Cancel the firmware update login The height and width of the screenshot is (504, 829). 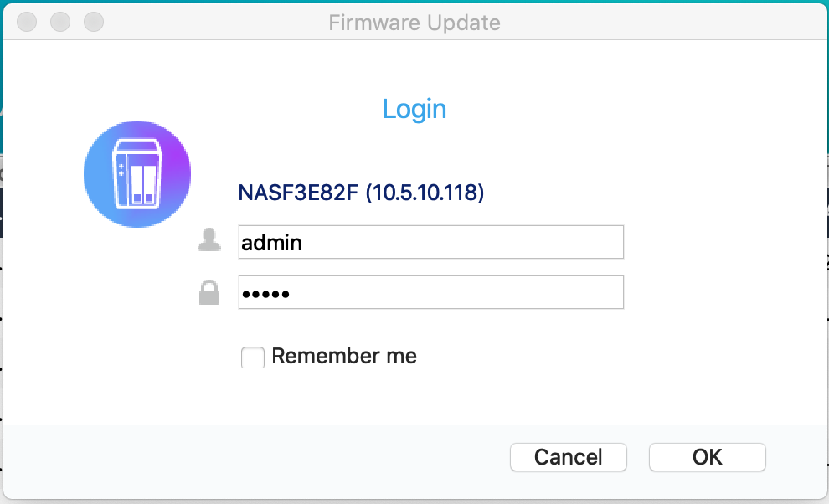tap(569, 457)
